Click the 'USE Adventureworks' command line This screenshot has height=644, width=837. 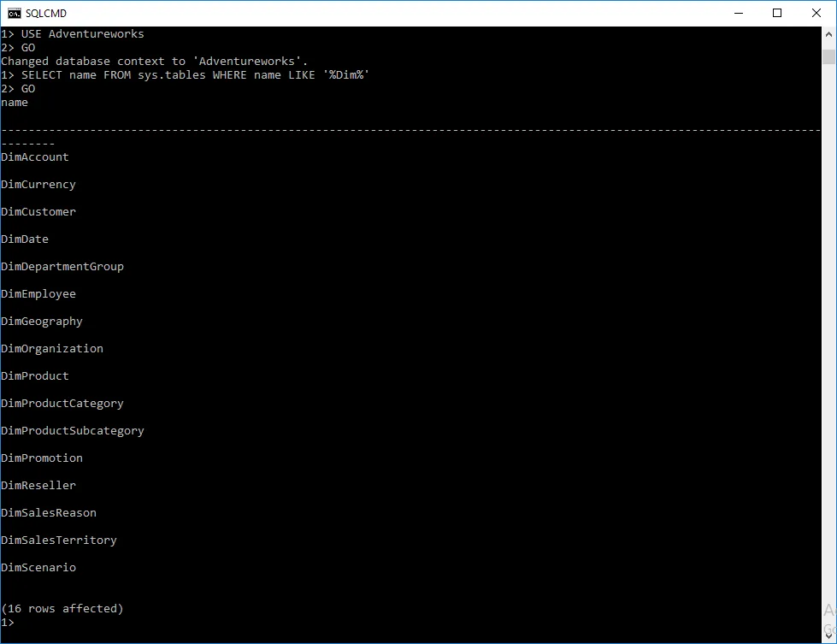tap(82, 34)
